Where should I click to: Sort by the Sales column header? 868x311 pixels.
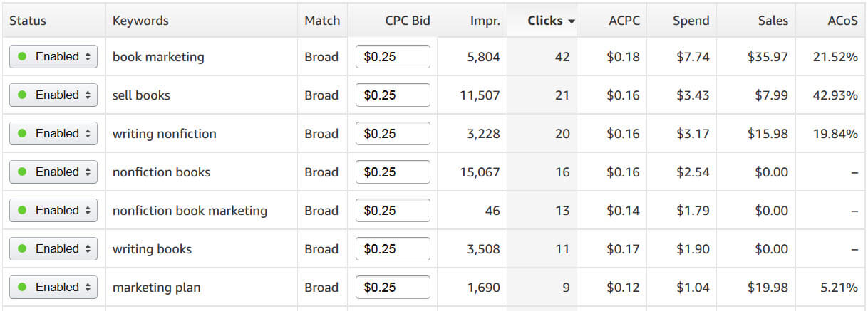click(773, 21)
